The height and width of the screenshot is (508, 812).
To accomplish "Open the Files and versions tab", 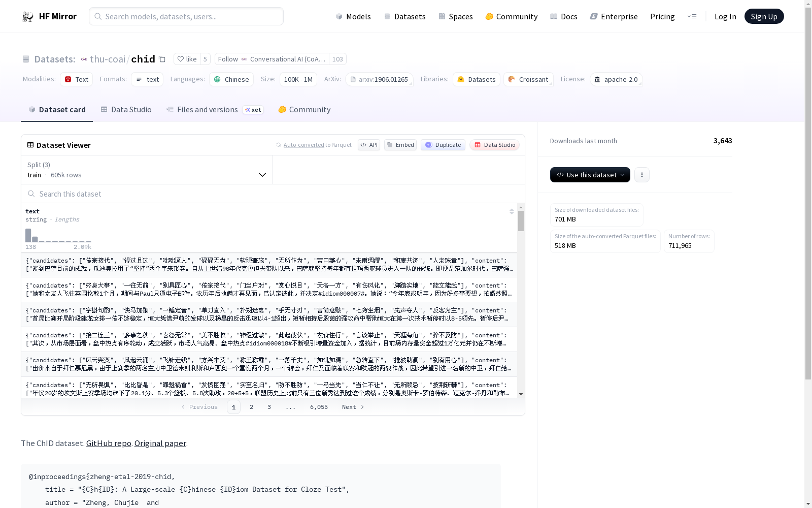I will 215,110.
